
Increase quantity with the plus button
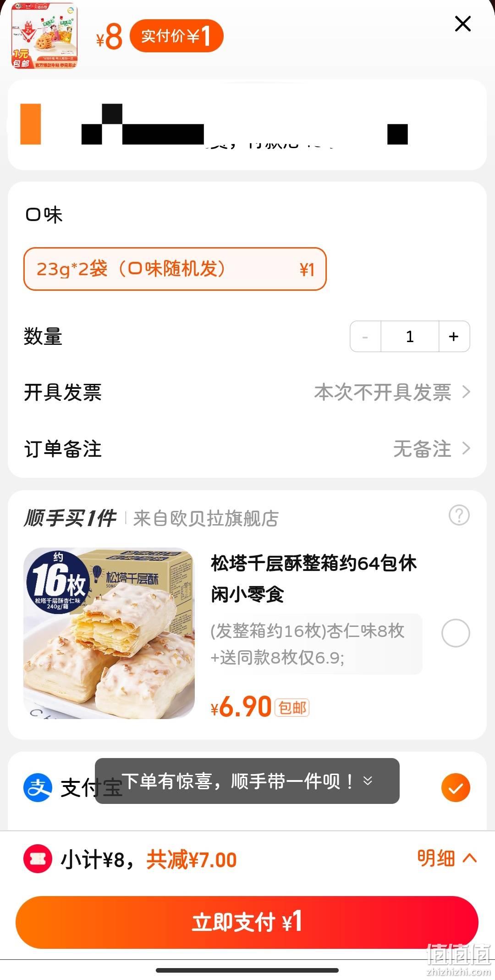click(x=454, y=337)
